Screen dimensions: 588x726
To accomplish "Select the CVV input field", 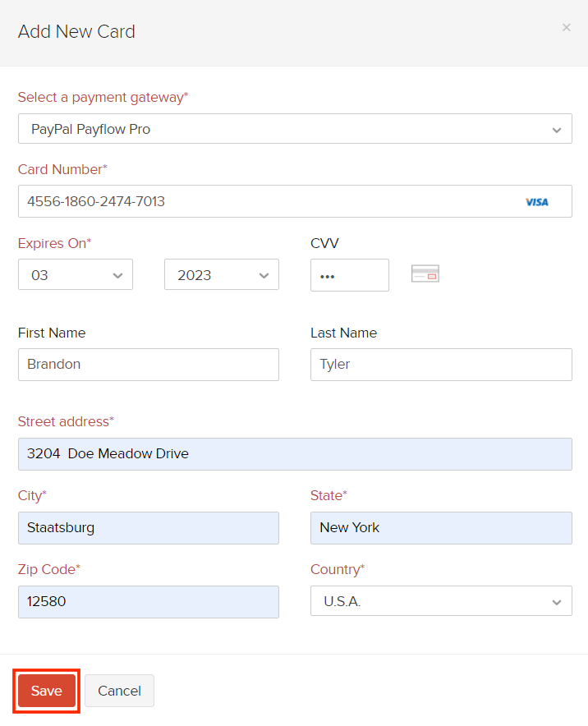I will 350,275.
